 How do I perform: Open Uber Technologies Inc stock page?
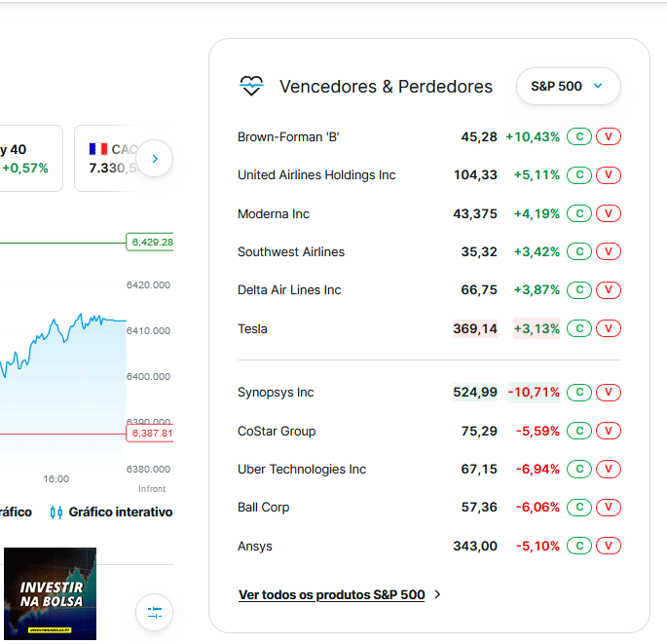[x=302, y=469]
